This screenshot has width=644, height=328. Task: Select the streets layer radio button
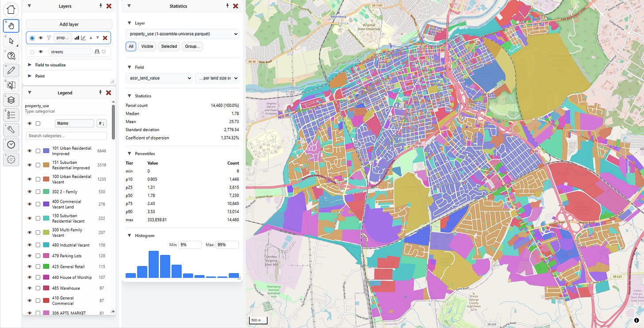32,52
